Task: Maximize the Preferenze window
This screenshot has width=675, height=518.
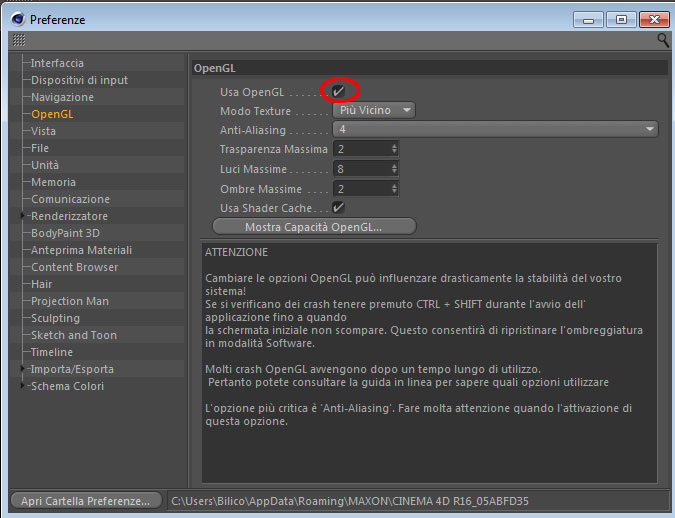Action: 621,19
